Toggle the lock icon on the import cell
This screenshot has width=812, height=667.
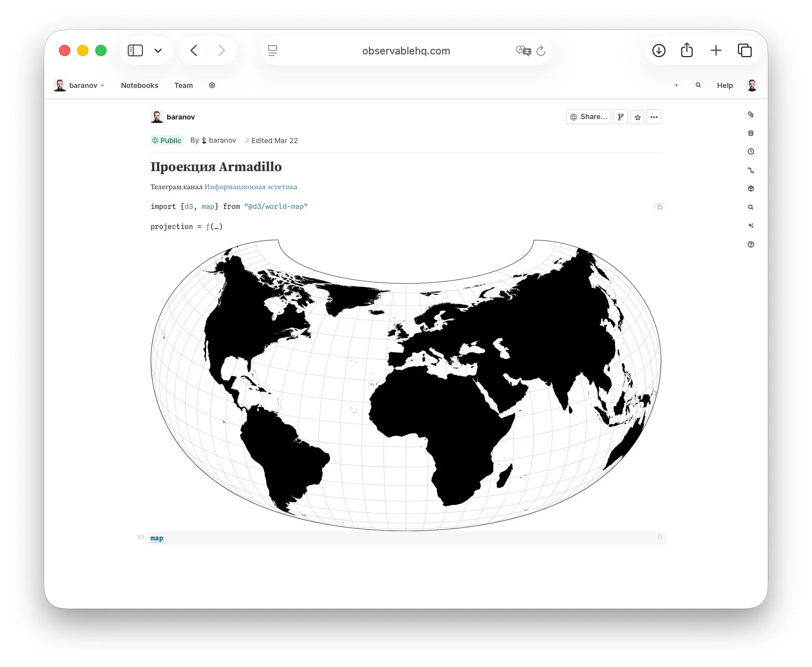click(x=660, y=207)
